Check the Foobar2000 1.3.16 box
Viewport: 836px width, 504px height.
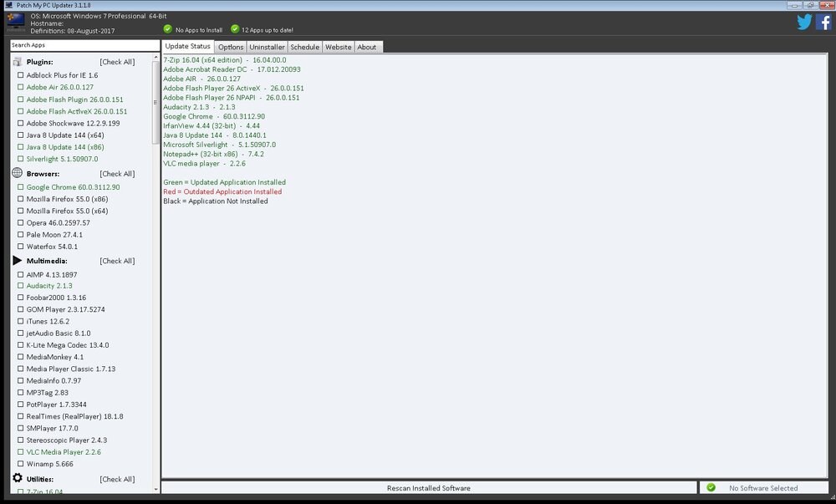21,298
